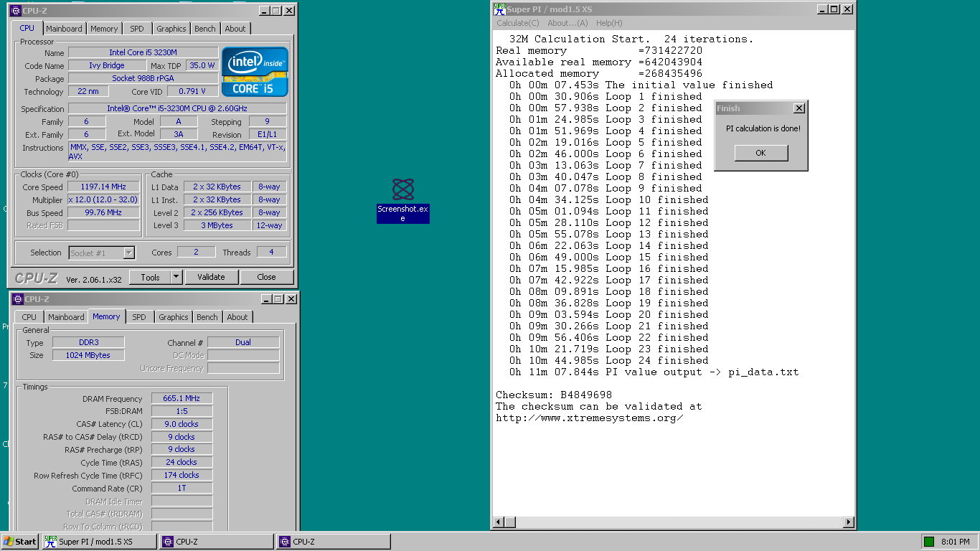This screenshot has height=551, width=980.
Task: Click the Super PI title bar icon
Action: 499,9
